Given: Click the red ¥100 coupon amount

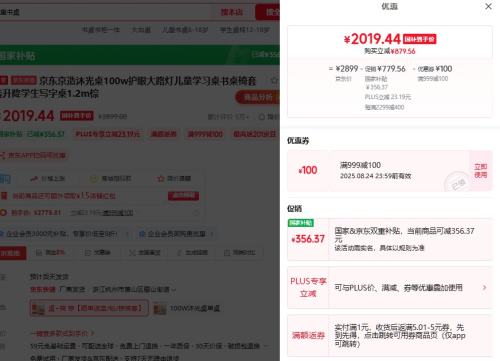Looking at the screenshot, I should (308, 170).
